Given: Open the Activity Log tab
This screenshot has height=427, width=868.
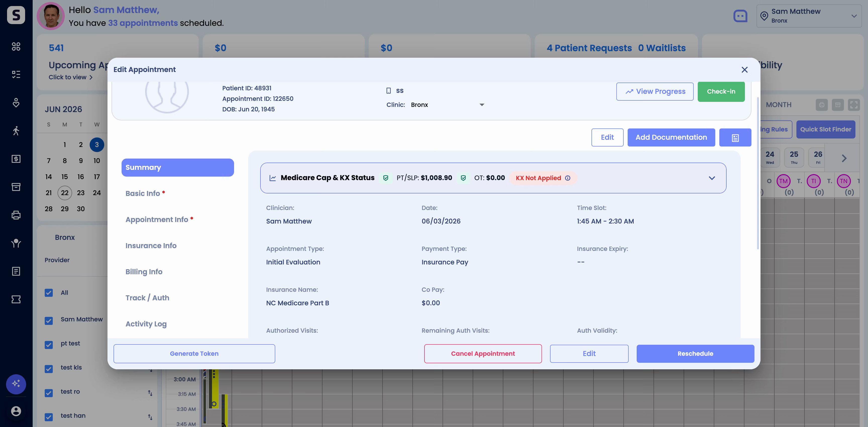Looking at the screenshot, I should (x=146, y=324).
